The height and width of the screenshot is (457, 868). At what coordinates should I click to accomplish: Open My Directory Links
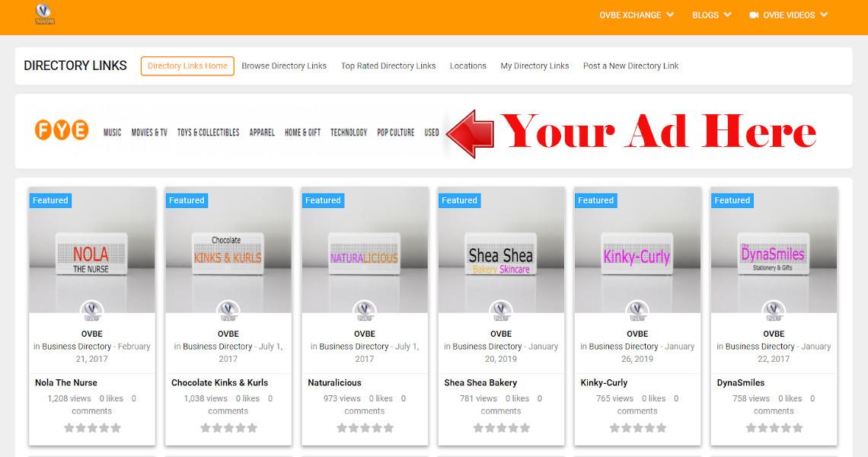(535, 66)
